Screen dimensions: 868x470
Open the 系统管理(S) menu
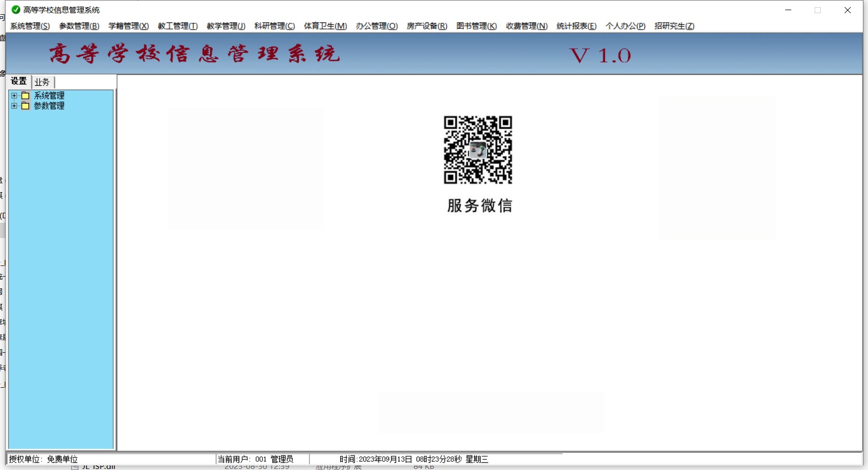point(30,26)
